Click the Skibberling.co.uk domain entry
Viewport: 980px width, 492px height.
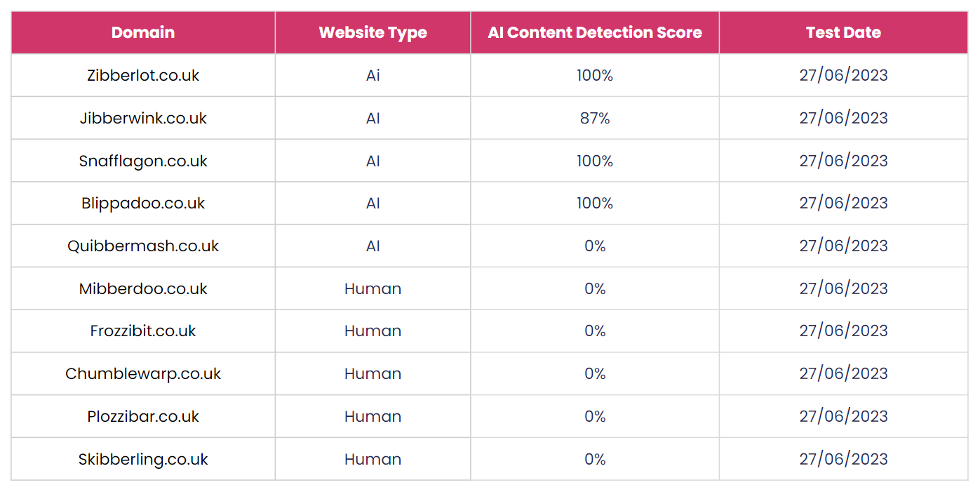[x=143, y=459]
